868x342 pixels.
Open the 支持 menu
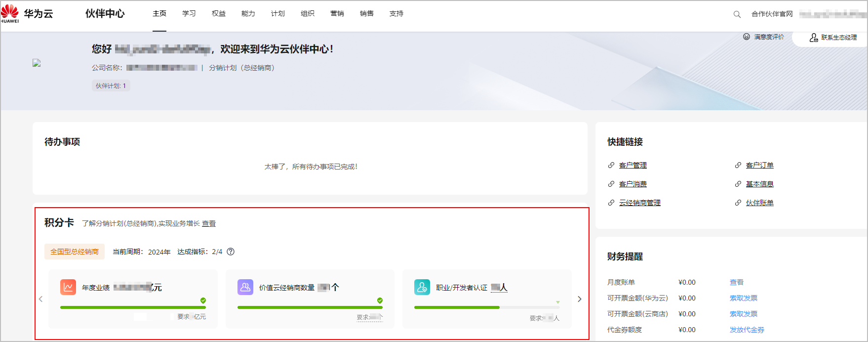pos(396,13)
